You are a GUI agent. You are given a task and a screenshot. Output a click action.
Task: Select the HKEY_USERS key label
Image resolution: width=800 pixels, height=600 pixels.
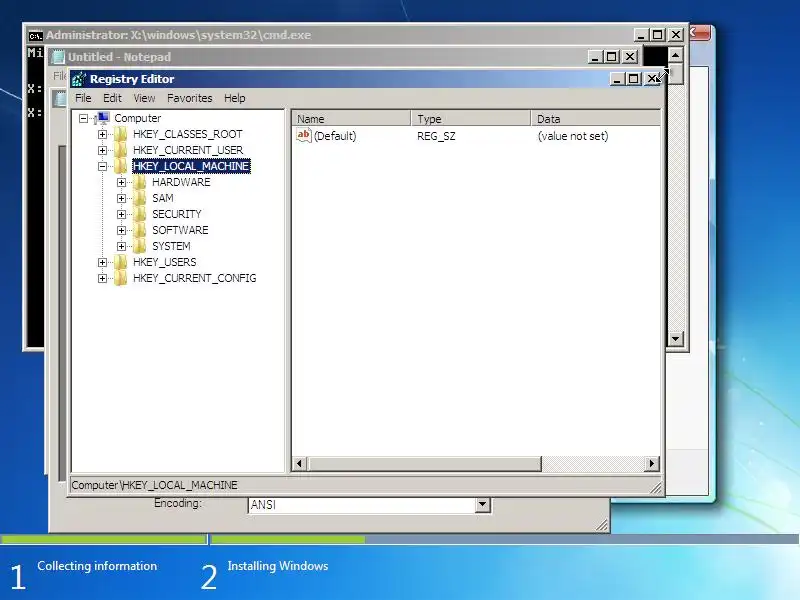[164, 262]
